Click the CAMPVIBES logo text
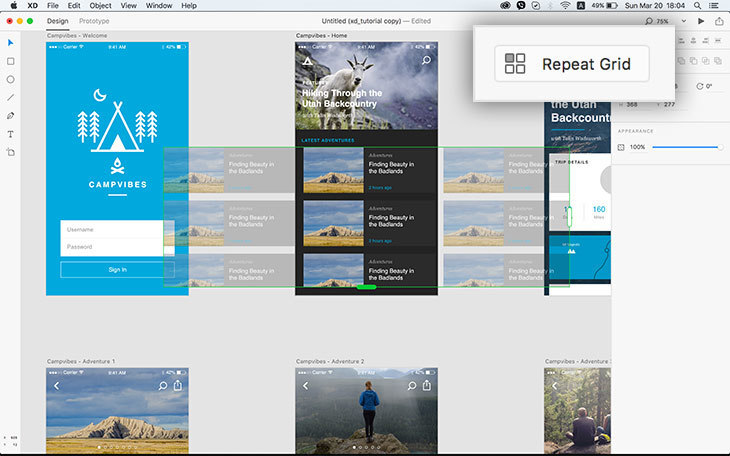 click(x=117, y=184)
